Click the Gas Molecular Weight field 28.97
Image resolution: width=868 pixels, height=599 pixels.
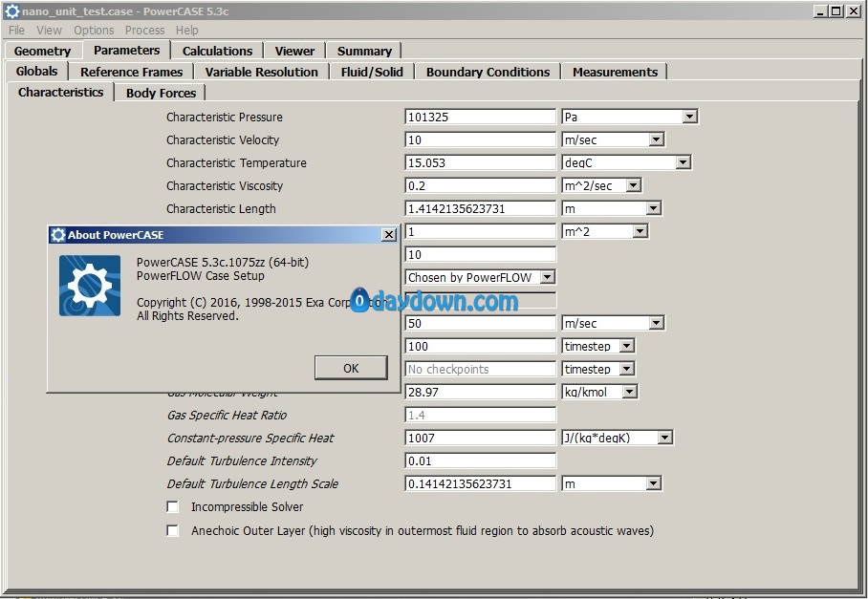(480, 392)
